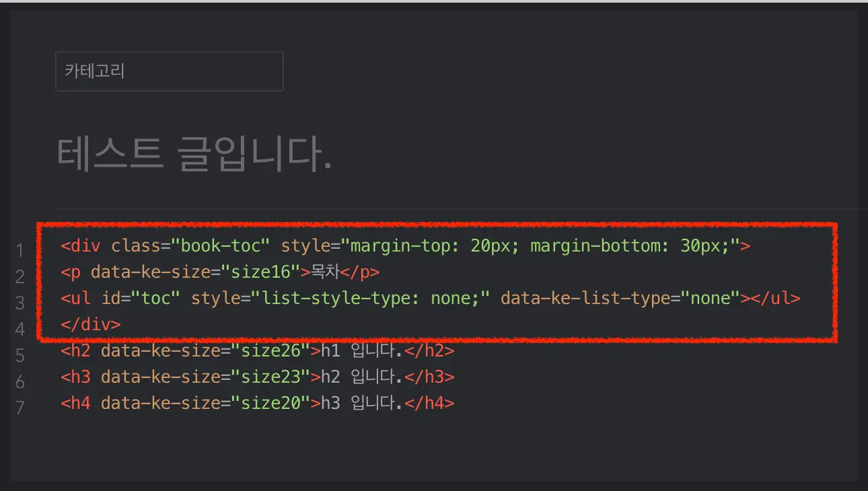Open the 카테고리 category dropdown

coord(169,71)
